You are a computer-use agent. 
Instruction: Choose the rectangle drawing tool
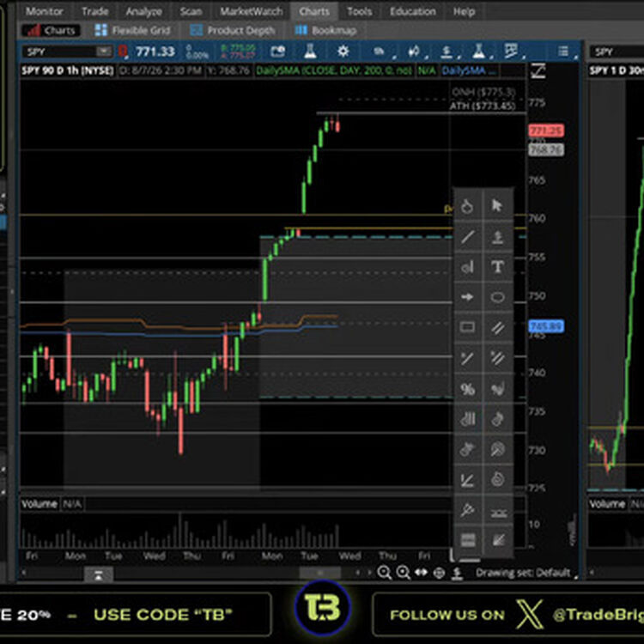[467, 327]
